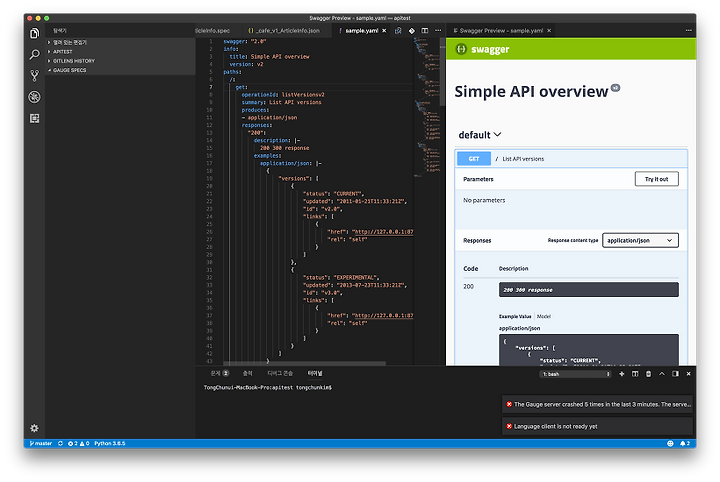Open more actions for Swagger Preview group
Image resolution: width=720 pixels, height=482 pixels.
coord(688,30)
